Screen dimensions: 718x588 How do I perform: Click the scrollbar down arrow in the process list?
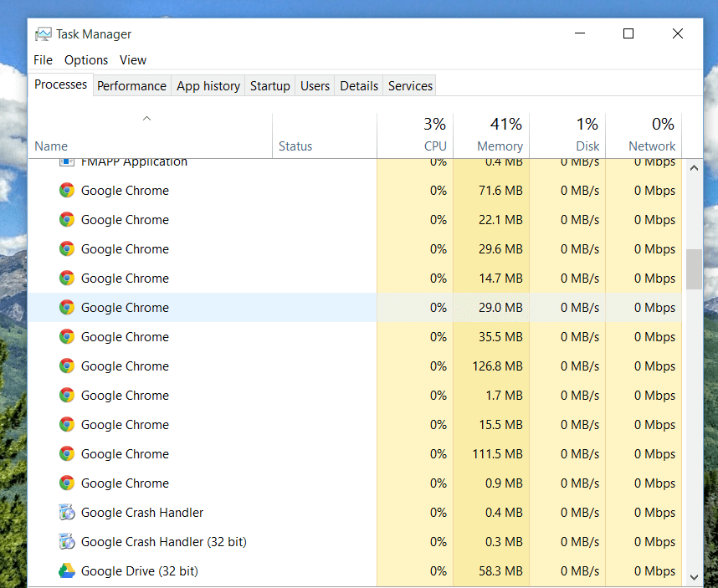pos(694,577)
